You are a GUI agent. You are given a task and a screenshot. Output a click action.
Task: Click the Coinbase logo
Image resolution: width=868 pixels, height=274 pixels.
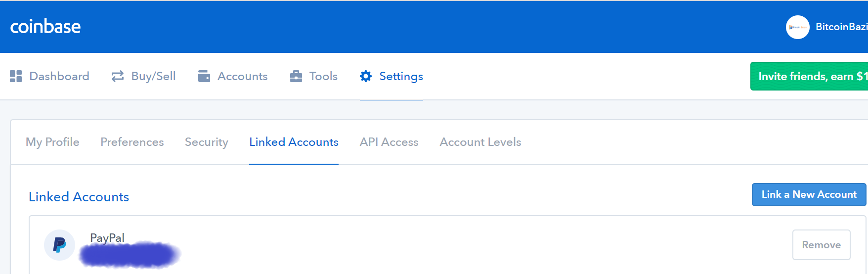[45, 27]
